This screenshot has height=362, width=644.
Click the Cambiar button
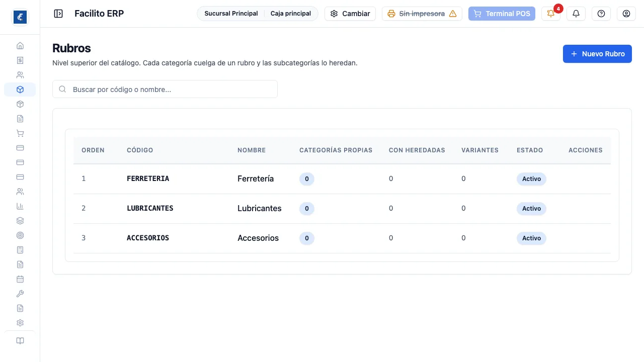point(350,14)
